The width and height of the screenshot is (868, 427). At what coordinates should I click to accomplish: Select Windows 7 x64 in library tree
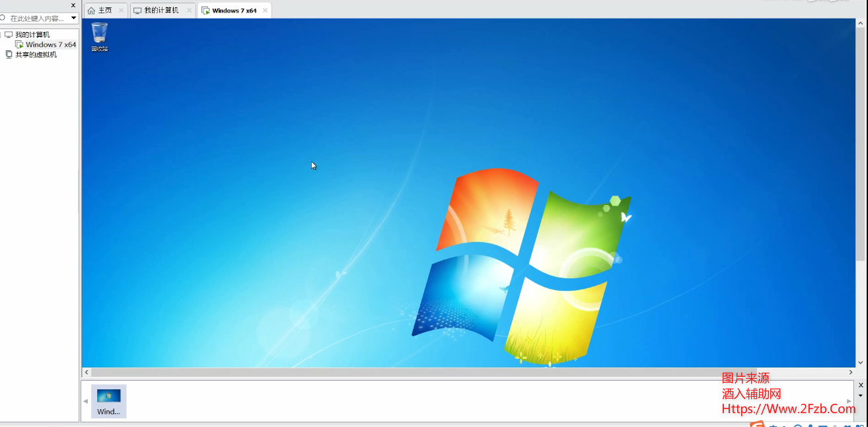pos(51,44)
